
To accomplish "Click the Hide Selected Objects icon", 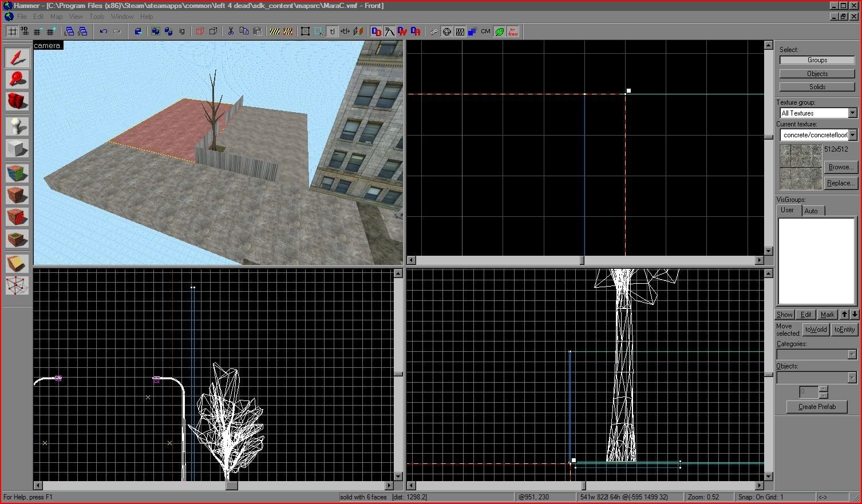I will tap(200, 31).
